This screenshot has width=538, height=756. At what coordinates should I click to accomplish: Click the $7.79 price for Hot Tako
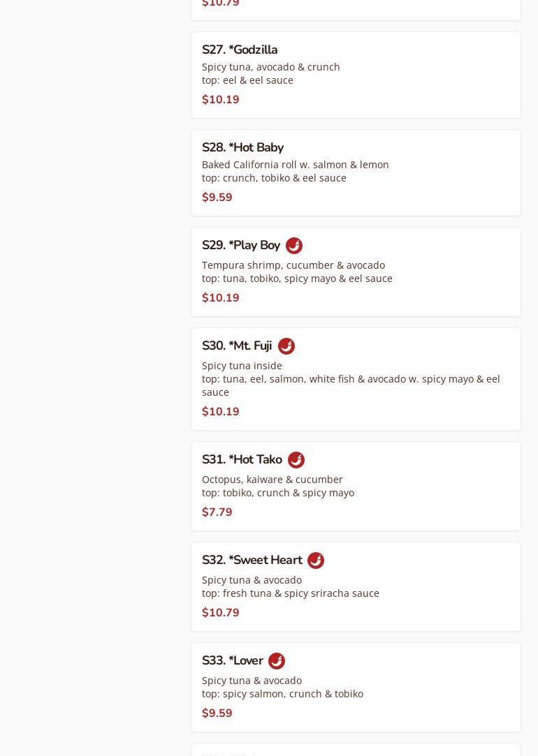tap(217, 512)
